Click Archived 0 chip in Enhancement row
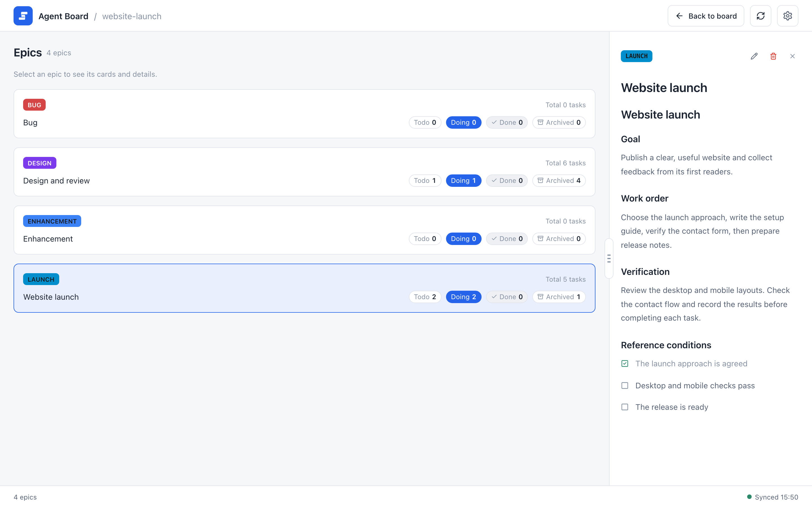The width and height of the screenshot is (812, 508). click(559, 238)
